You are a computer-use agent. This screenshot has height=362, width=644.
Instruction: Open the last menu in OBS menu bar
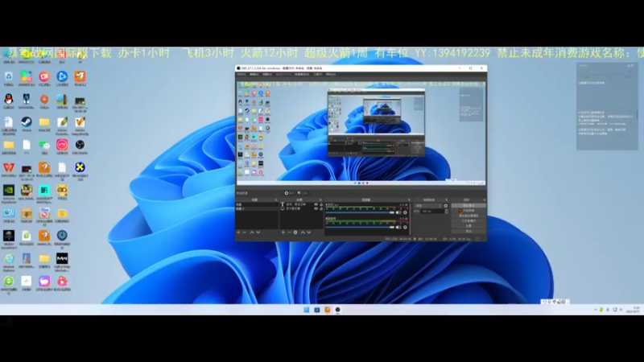pyautogui.click(x=331, y=74)
